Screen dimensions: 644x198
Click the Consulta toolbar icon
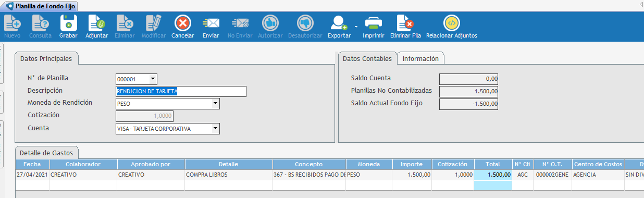pos(40,23)
